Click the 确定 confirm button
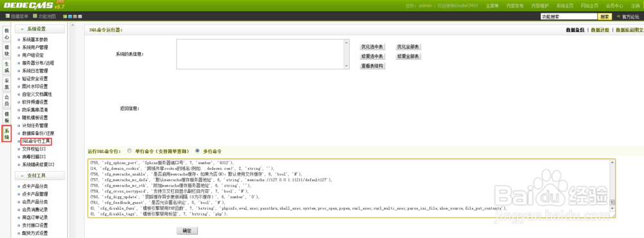 pos(187,231)
